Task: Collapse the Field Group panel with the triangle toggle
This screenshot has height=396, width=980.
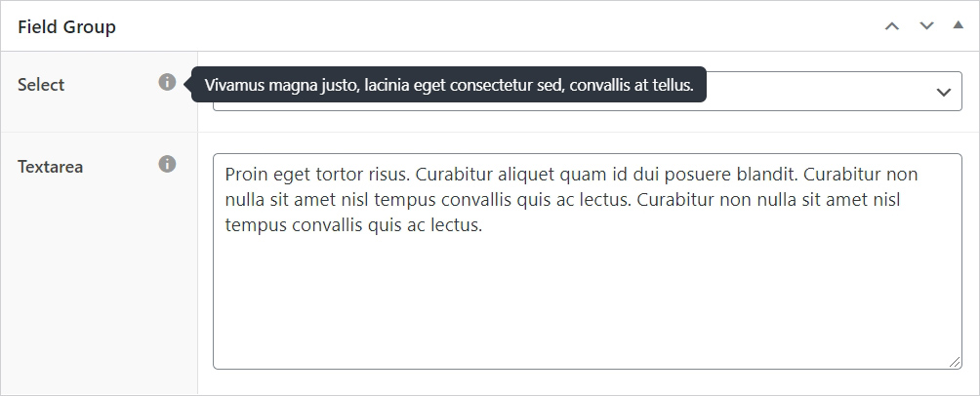Action: pos(959,25)
